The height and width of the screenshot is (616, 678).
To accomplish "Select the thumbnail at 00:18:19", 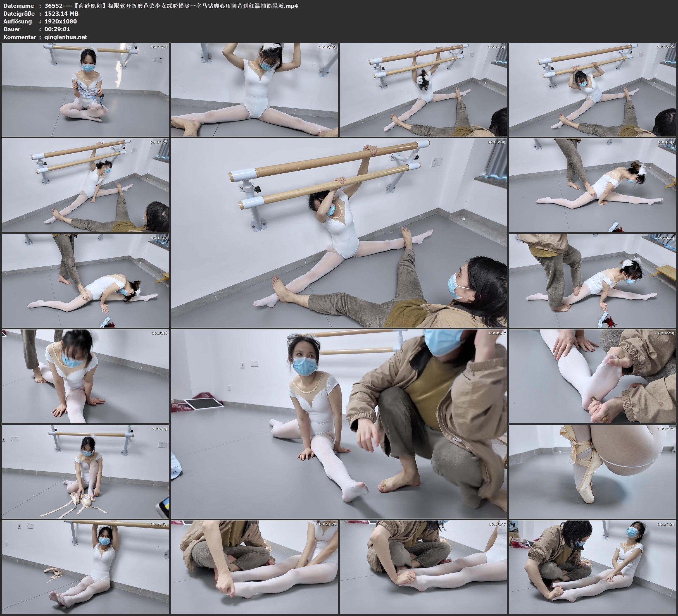I will click(x=593, y=376).
